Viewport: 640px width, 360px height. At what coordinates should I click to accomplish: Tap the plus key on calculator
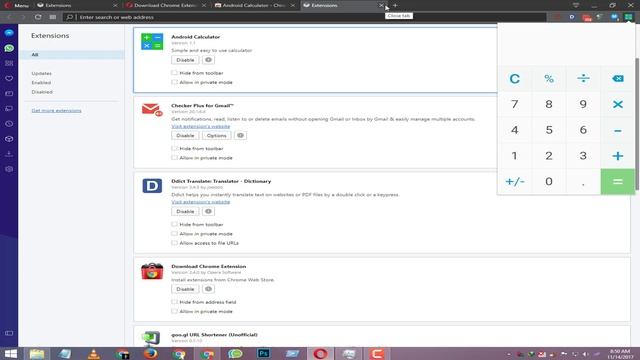pos(618,156)
